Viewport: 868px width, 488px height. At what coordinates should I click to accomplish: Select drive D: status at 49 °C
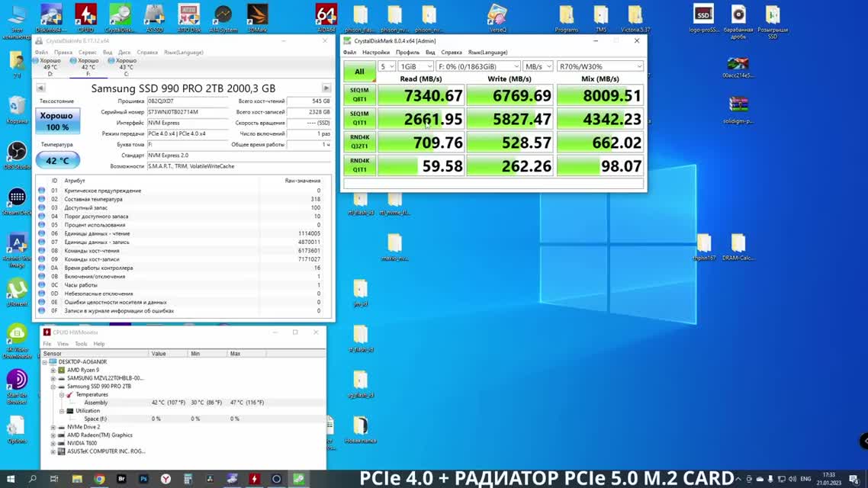coord(49,66)
